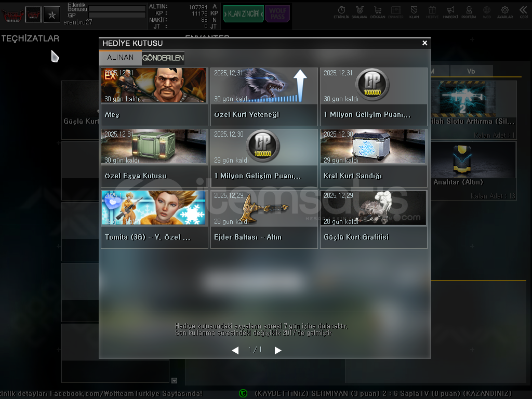Screen dimensions: 532x399
Task: Click the star rank badge icon
Action: (52, 15)
